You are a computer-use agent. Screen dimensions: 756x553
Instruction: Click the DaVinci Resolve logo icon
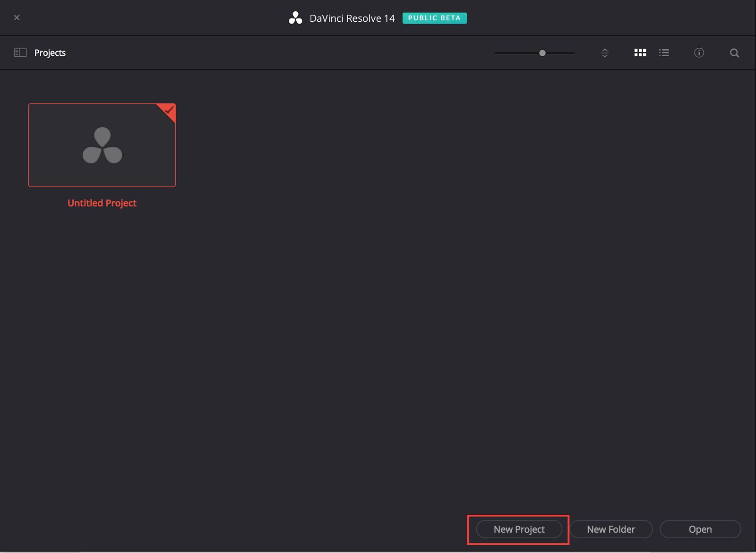[295, 18]
